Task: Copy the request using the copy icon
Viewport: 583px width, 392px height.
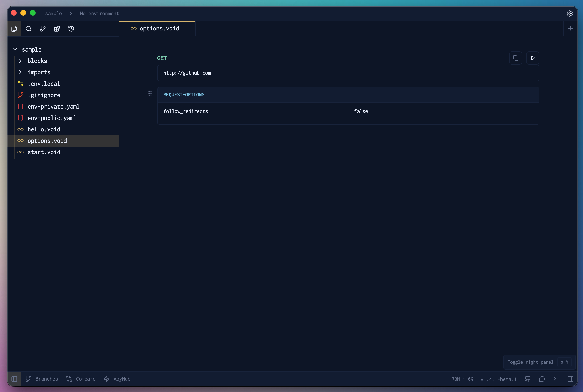Action: pos(515,58)
